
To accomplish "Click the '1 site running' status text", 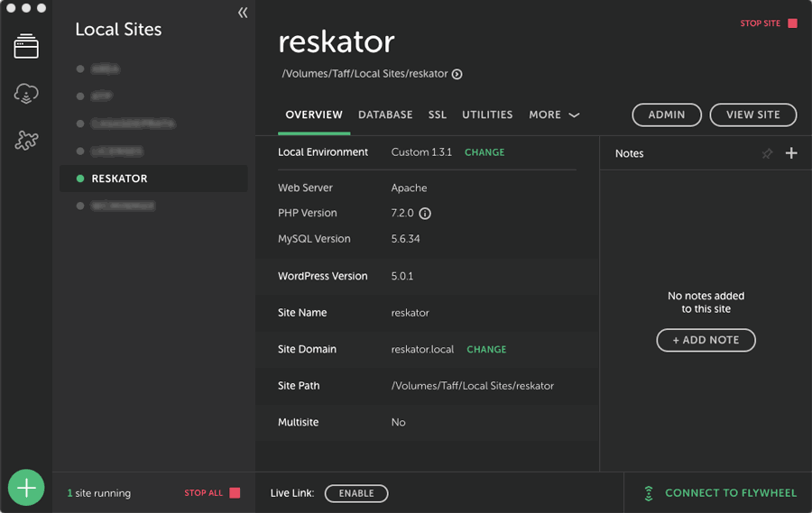I will [x=99, y=493].
